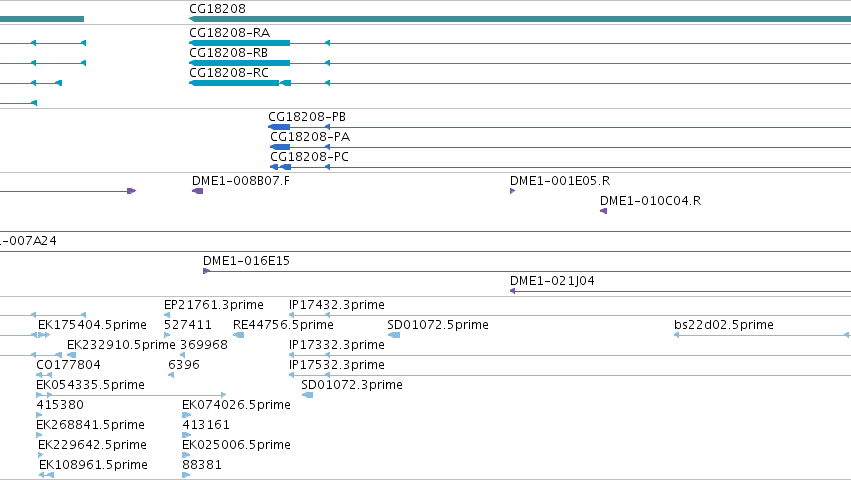Click the IP17432.3prime feature line
This screenshot has width=851, height=480.
pos(570,315)
